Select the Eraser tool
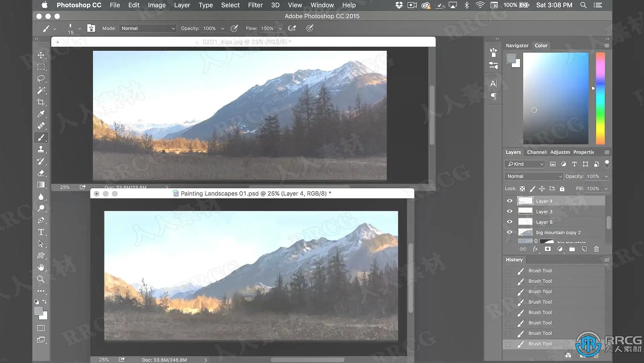This screenshot has width=644, height=363. coord(41,173)
